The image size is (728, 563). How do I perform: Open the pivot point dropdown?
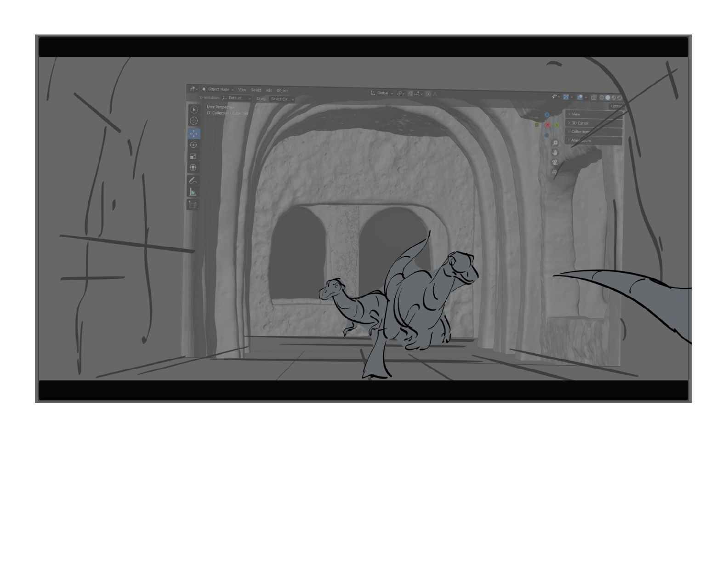tap(401, 93)
